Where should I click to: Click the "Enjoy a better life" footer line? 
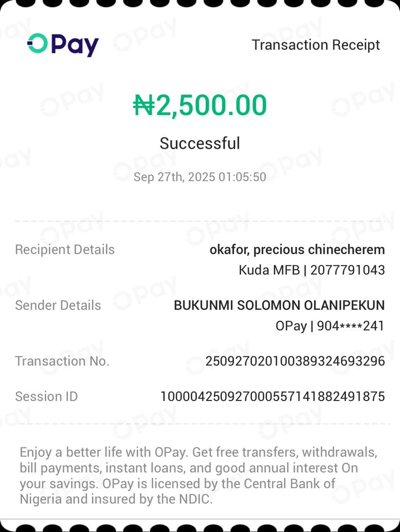198,452
